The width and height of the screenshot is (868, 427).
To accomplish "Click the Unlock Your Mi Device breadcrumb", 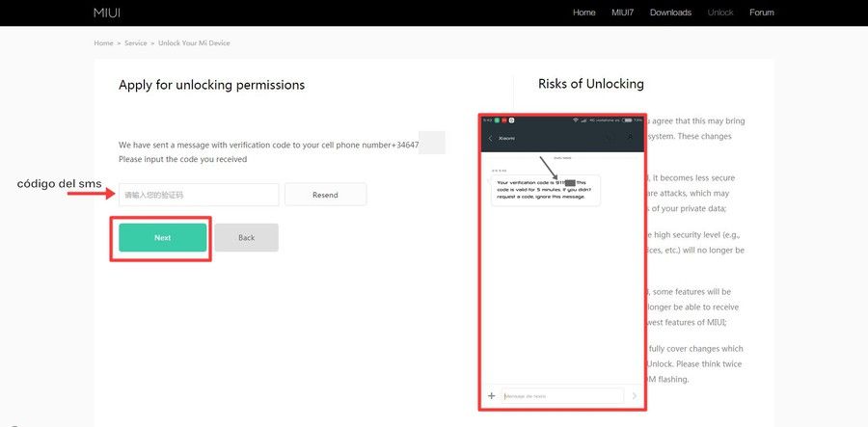I will [194, 43].
